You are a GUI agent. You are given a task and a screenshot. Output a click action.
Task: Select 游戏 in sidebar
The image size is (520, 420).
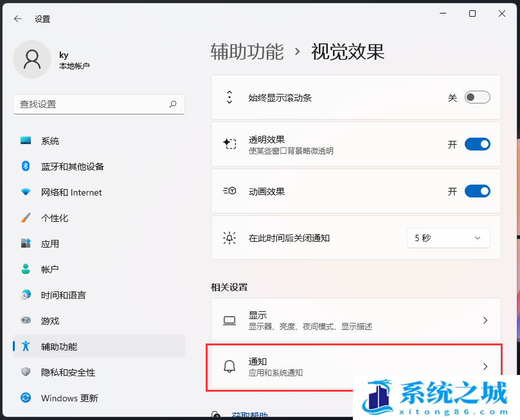coord(99,320)
